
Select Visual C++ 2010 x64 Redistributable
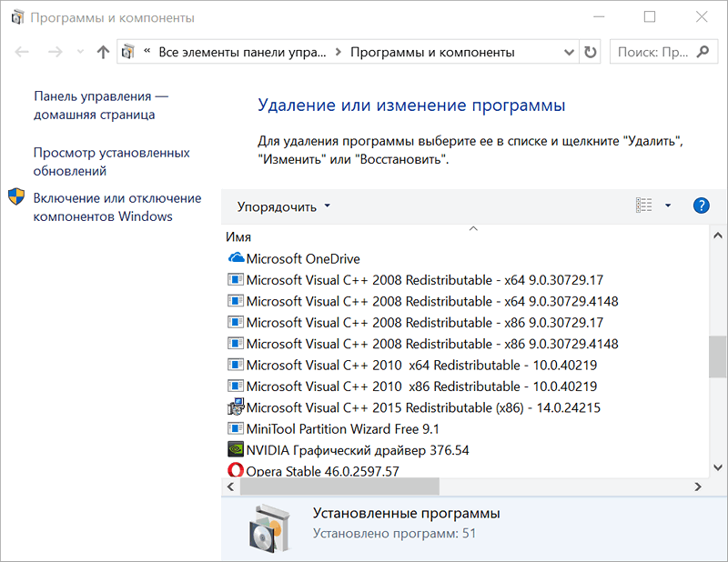(412, 366)
